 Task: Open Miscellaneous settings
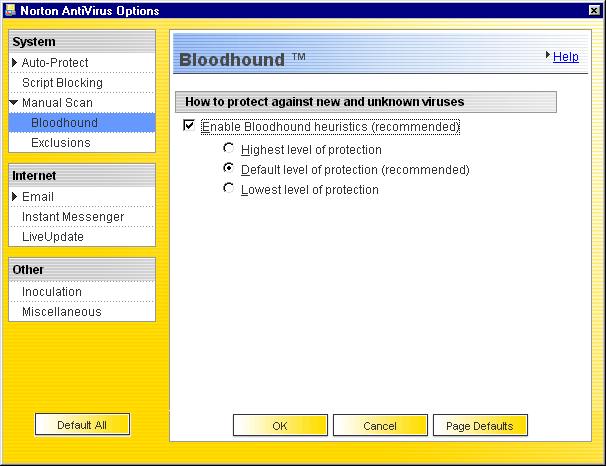point(62,312)
